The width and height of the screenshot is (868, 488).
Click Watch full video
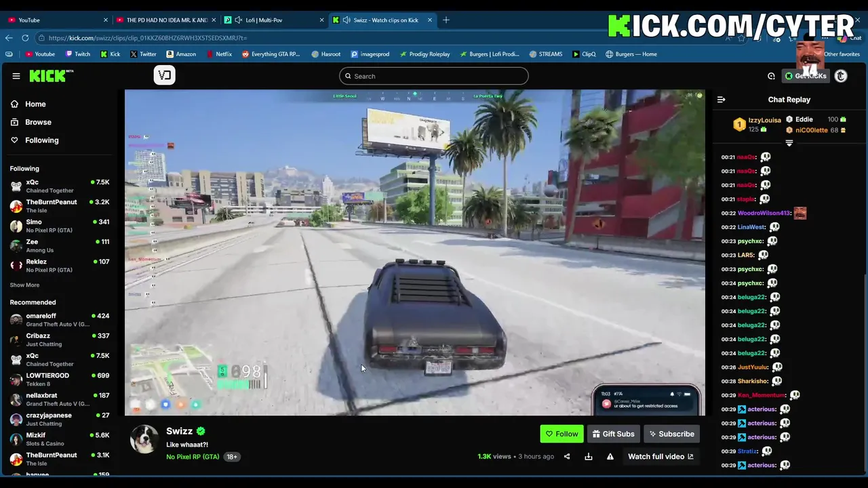pos(660,457)
